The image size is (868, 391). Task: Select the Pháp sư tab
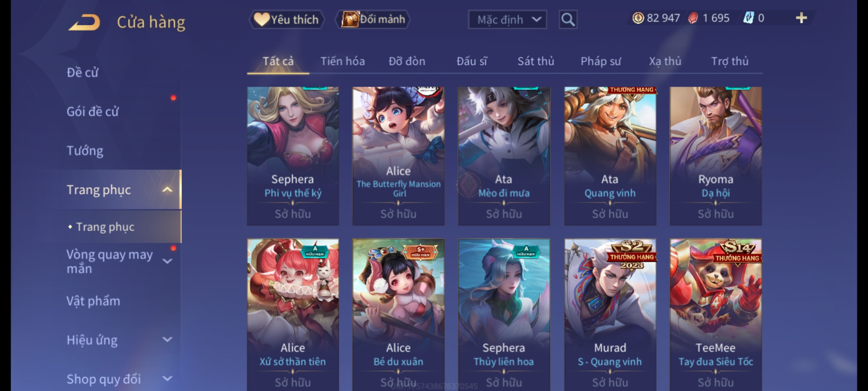600,61
